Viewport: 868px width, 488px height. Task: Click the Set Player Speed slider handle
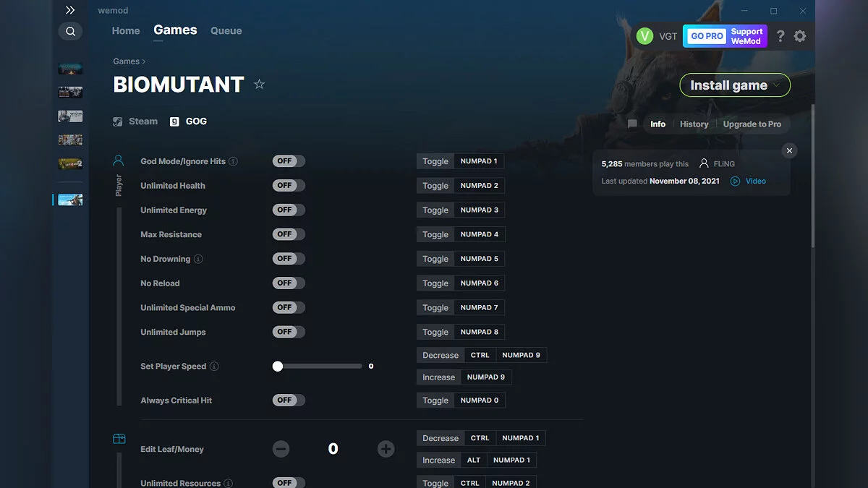(x=278, y=367)
